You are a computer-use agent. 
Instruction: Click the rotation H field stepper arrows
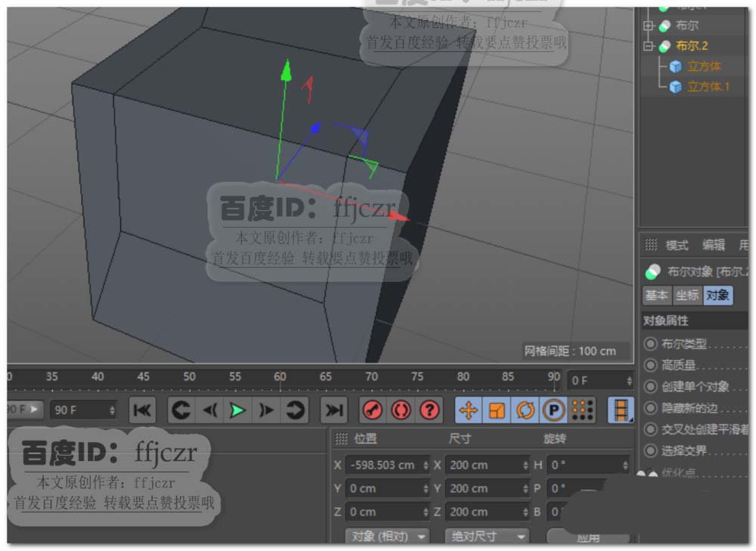coord(625,465)
